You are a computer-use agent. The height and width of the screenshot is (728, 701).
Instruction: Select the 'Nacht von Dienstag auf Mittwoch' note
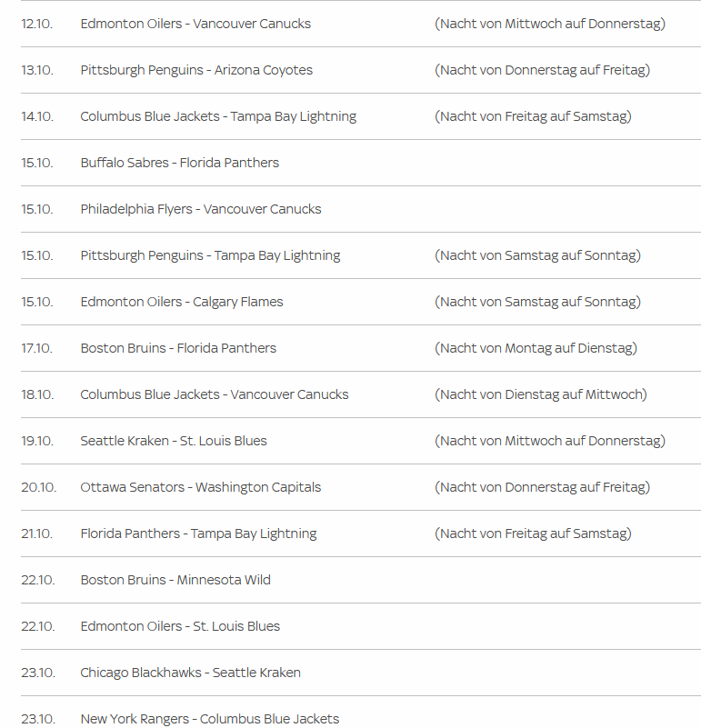point(540,394)
